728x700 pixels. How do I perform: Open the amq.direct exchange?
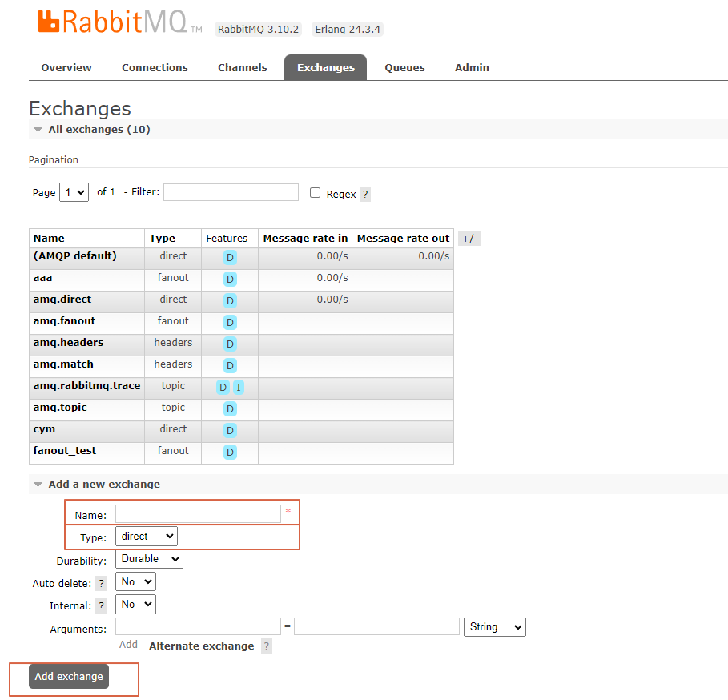(x=62, y=300)
